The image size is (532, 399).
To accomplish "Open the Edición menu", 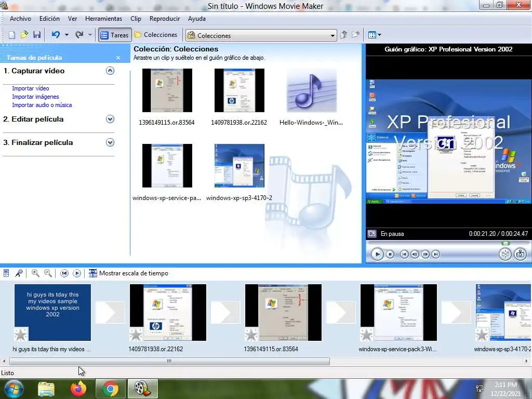I will [x=49, y=19].
